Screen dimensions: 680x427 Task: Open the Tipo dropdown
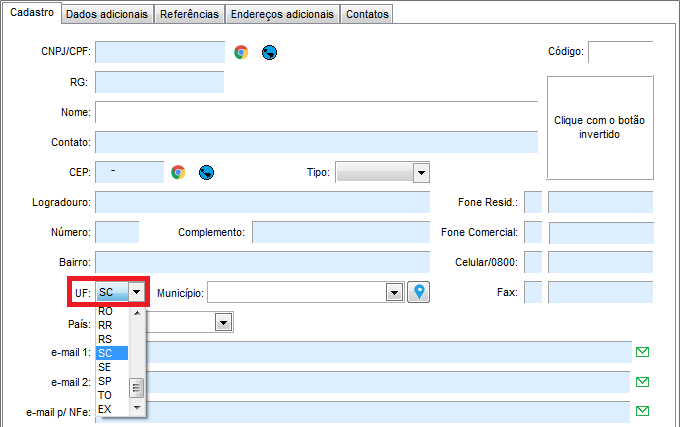click(421, 172)
